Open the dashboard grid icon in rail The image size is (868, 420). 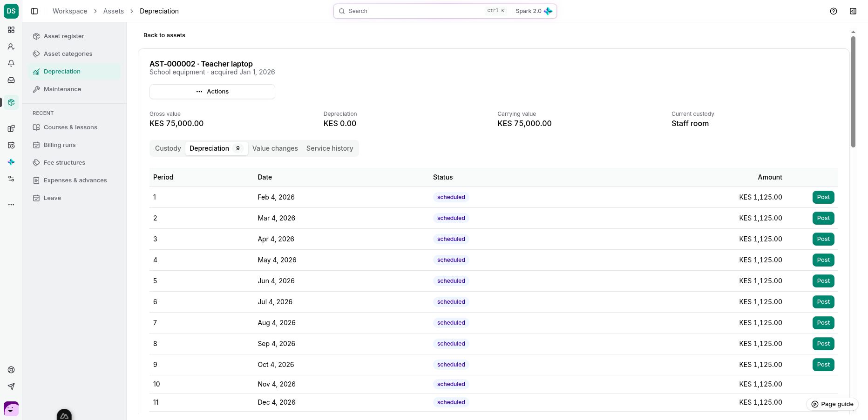point(11,30)
